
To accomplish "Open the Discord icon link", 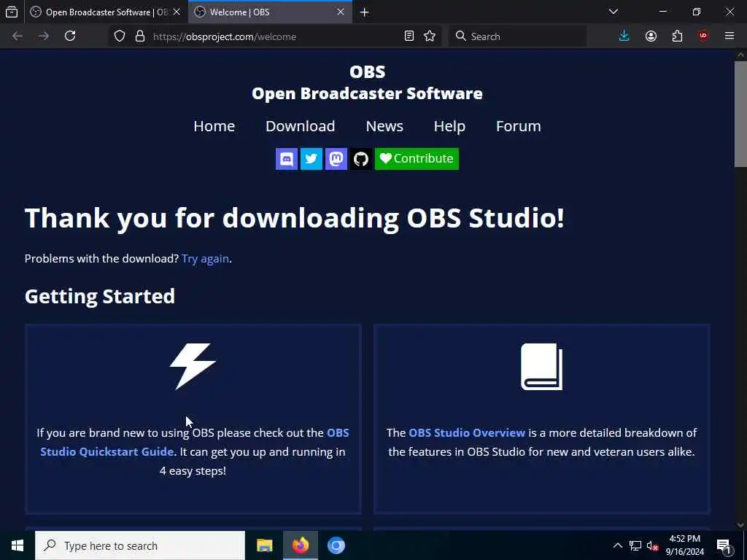I will tap(286, 158).
